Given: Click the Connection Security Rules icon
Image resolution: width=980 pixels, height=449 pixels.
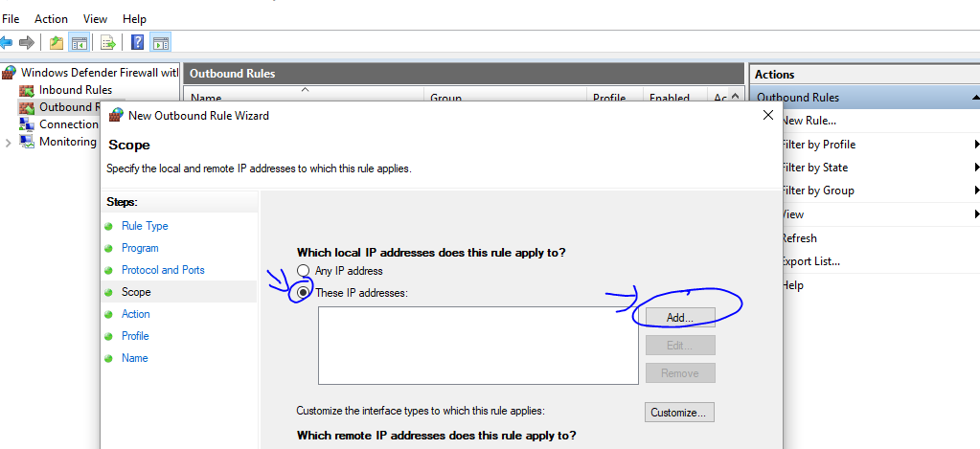Looking at the screenshot, I should (x=26, y=124).
